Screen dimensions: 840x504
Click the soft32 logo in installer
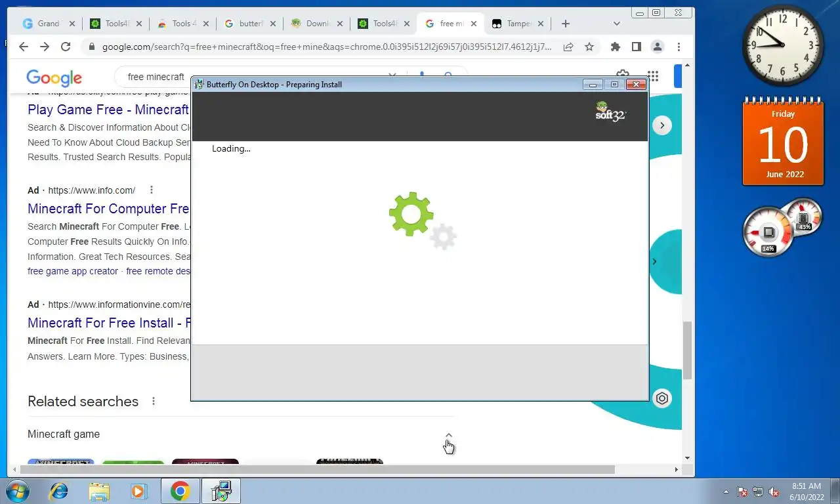pyautogui.click(x=610, y=112)
